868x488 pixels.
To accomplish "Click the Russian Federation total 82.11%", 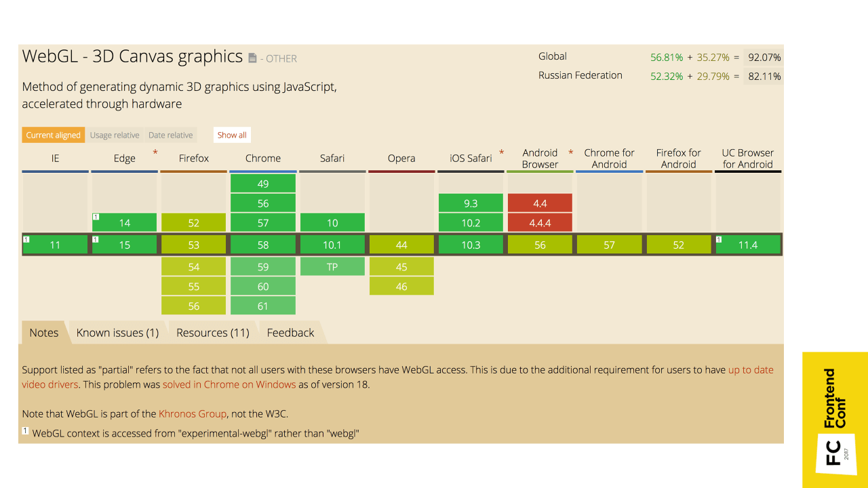I will tap(764, 77).
